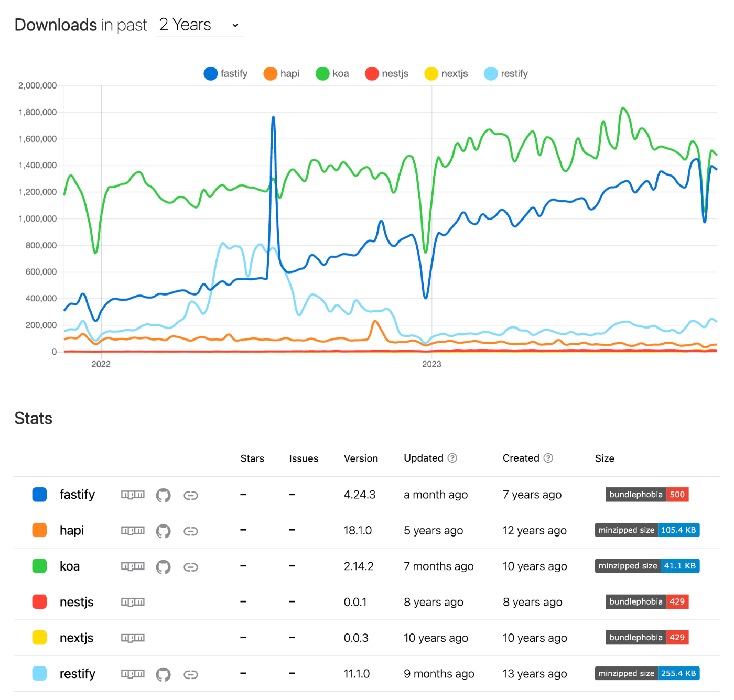Click '7 months ago' in the koa row

(439, 566)
